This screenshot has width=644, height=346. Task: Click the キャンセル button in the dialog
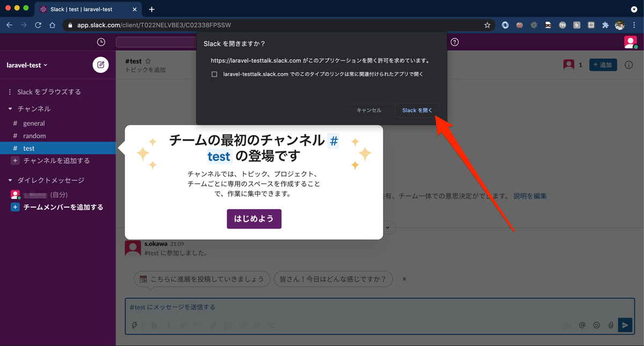coord(369,110)
